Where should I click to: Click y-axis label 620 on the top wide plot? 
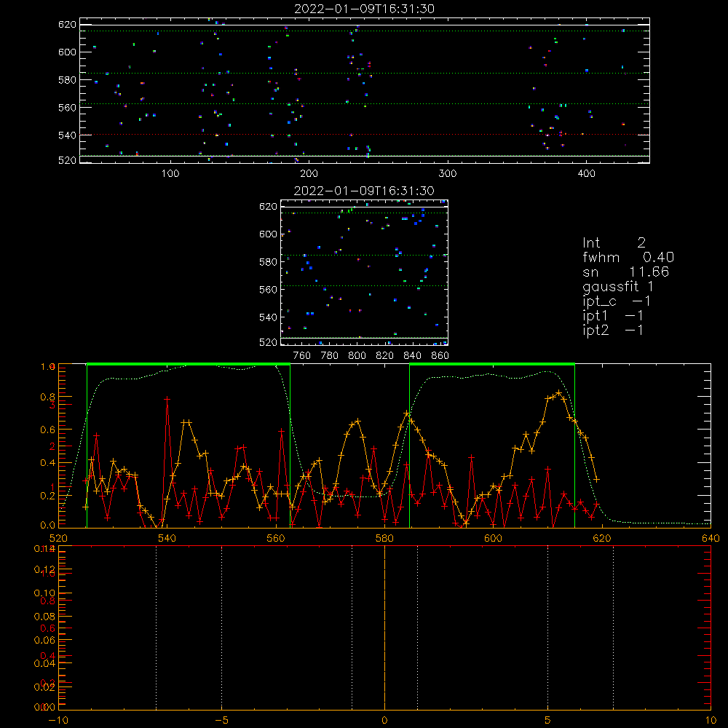click(67, 25)
